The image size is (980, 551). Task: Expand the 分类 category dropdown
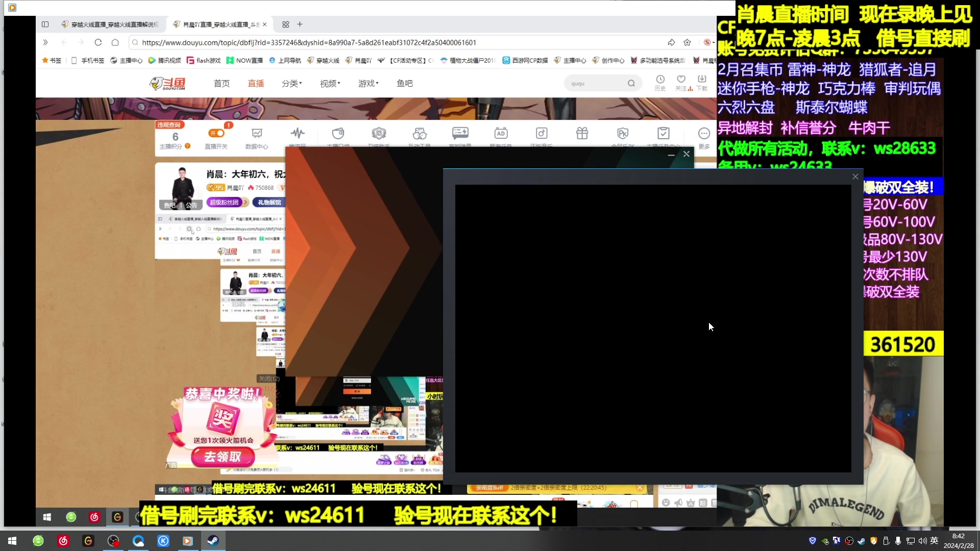coord(291,83)
